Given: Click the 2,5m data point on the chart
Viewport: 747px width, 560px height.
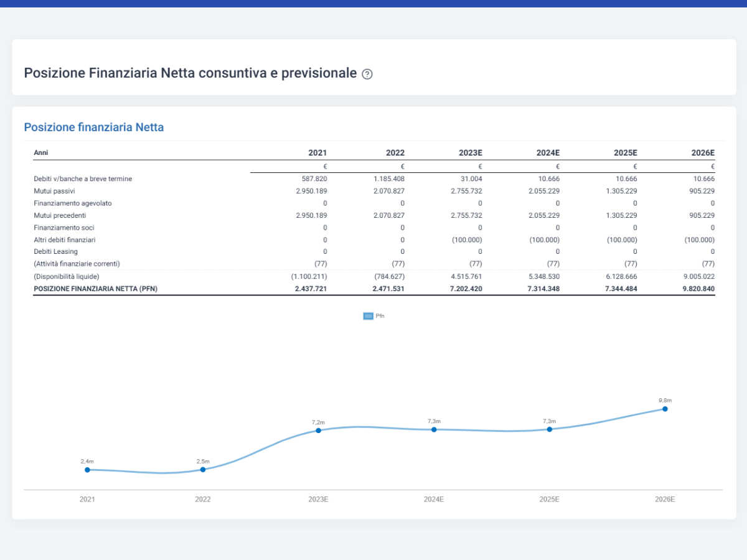Looking at the screenshot, I should pyautogui.click(x=203, y=470).
